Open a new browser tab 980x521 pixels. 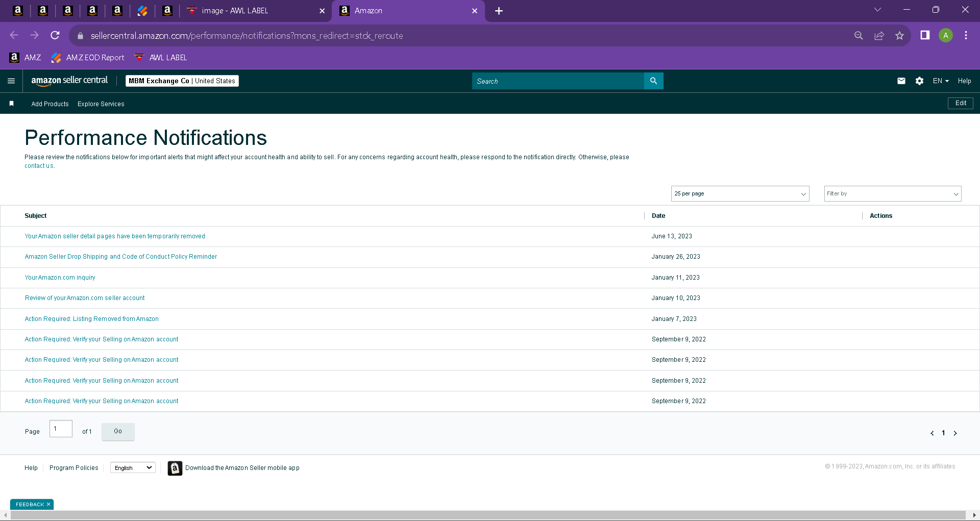click(499, 11)
